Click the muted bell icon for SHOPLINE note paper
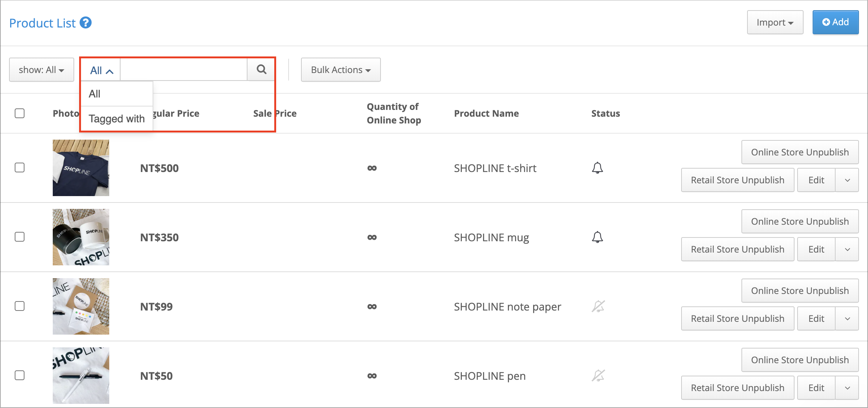 pyautogui.click(x=598, y=306)
